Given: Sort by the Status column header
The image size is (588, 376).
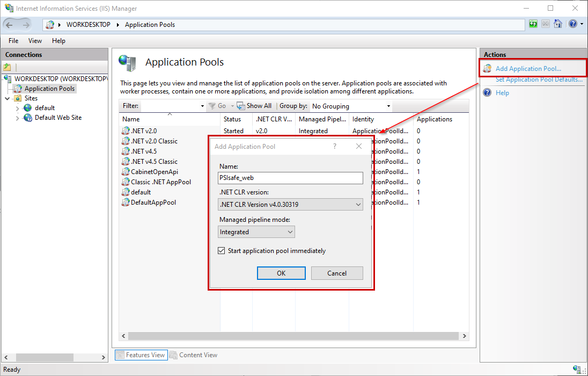Looking at the screenshot, I should coord(236,119).
